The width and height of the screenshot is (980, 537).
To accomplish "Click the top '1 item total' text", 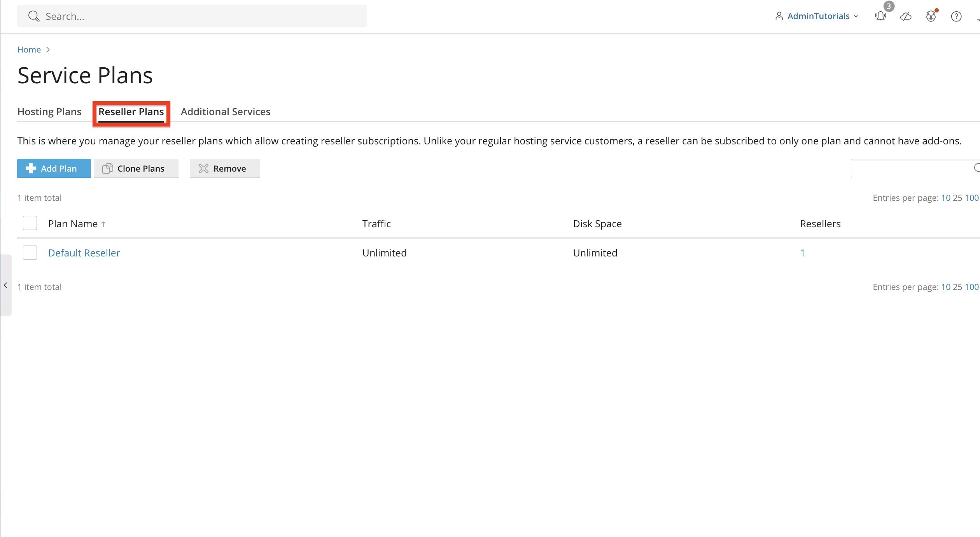I will 40,198.
